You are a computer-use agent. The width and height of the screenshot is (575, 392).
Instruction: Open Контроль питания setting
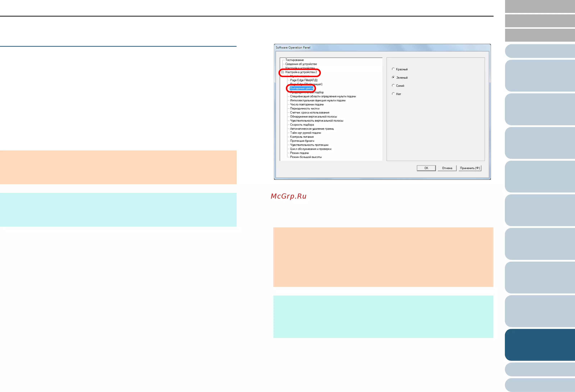302,137
